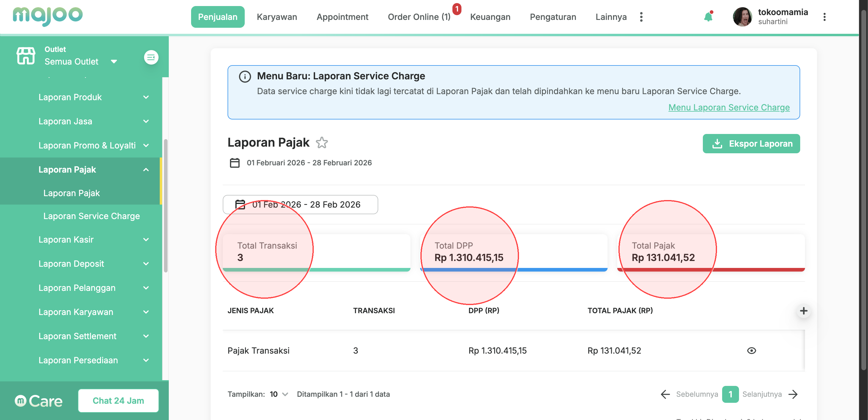Click the Ekspor Laporan button

[751, 144]
